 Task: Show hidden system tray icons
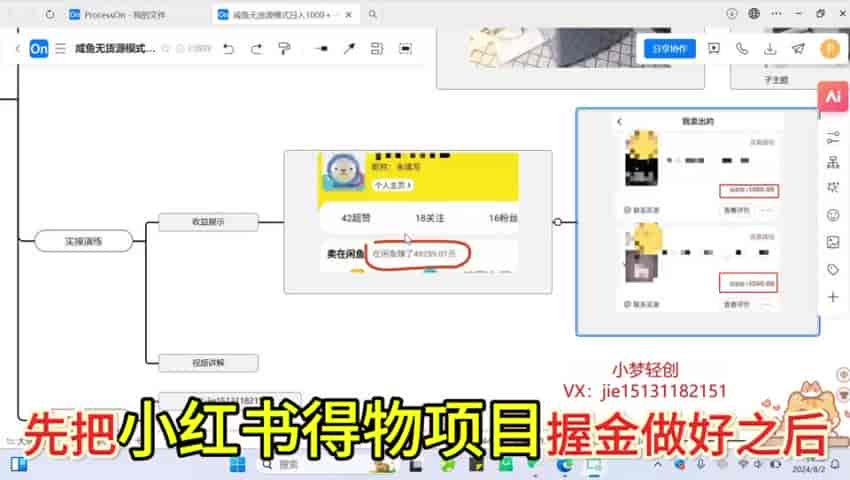(x=658, y=465)
